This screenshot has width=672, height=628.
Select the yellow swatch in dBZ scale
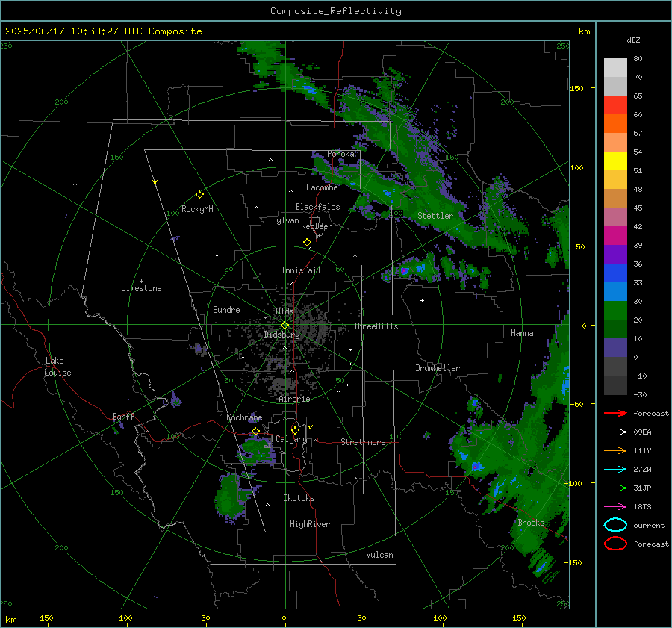click(x=615, y=161)
